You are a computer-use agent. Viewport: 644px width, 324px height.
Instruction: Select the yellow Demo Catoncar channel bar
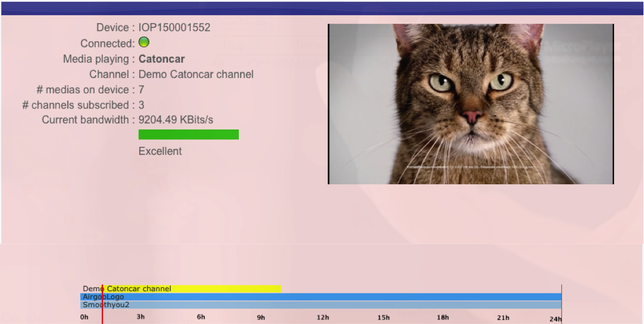(x=192, y=289)
